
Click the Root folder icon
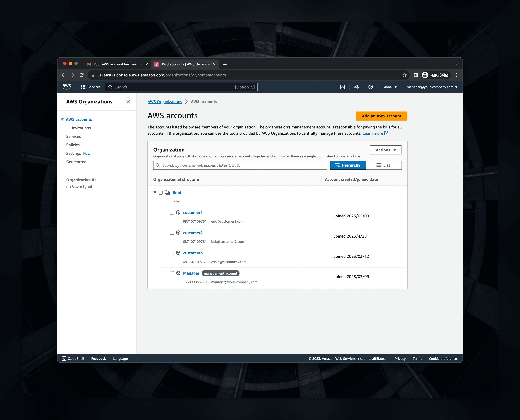click(167, 192)
